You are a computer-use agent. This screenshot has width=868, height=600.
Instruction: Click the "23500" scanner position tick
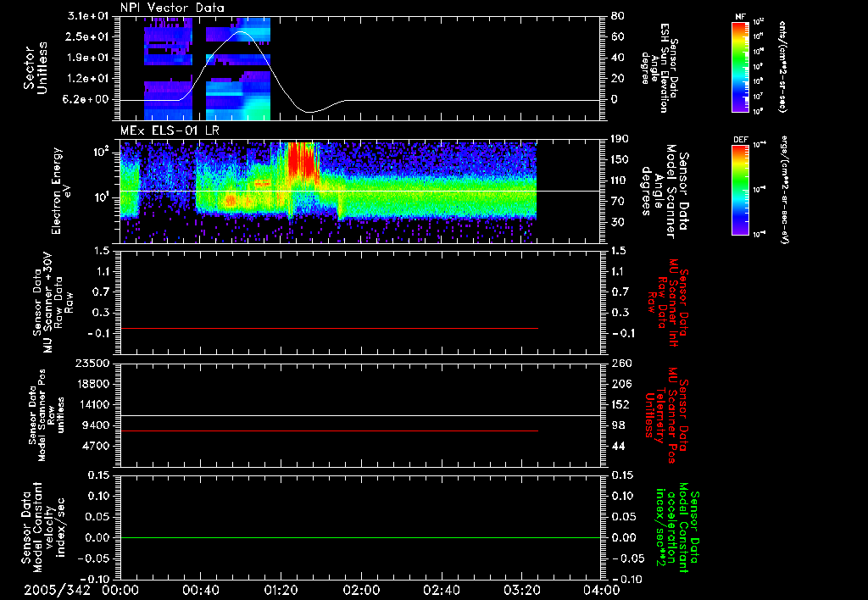(x=92, y=363)
